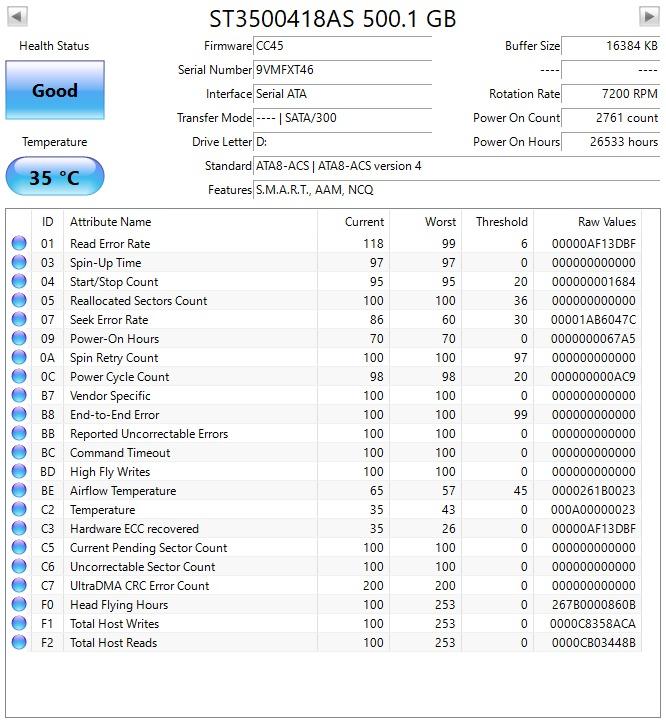Click the status orb for Total Host Reads
Image resolution: width=666 pixels, height=725 pixels.
pyautogui.click(x=19, y=642)
